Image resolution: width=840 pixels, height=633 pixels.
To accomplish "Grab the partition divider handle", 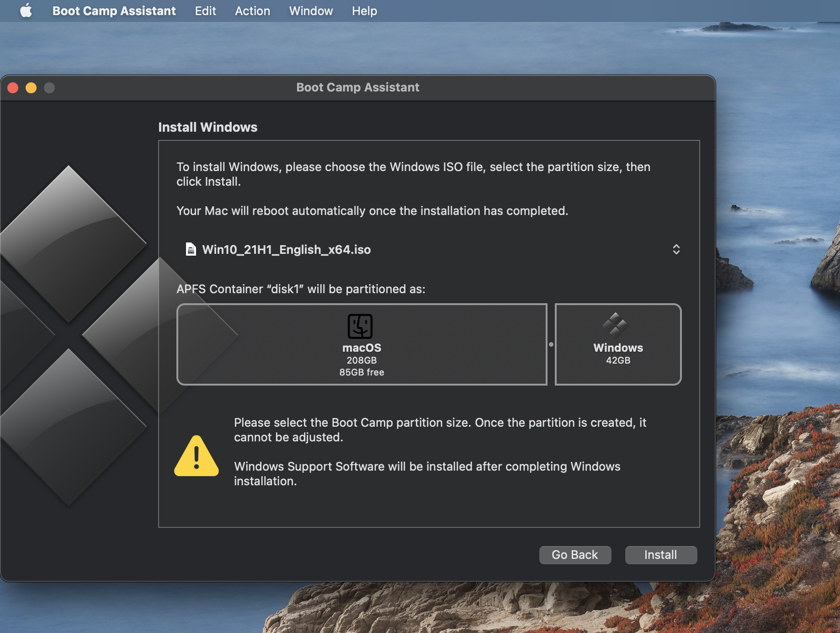I will pyautogui.click(x=551, y=344).
